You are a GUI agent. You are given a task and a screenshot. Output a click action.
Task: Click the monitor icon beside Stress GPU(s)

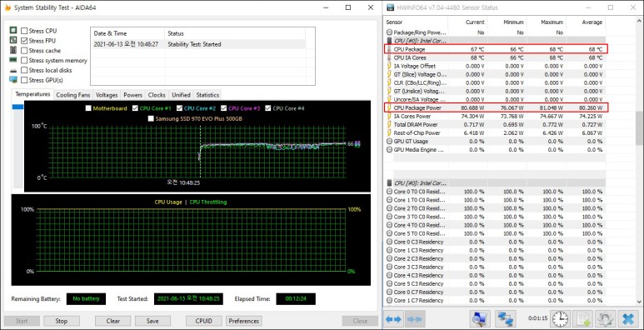point(13,80)
